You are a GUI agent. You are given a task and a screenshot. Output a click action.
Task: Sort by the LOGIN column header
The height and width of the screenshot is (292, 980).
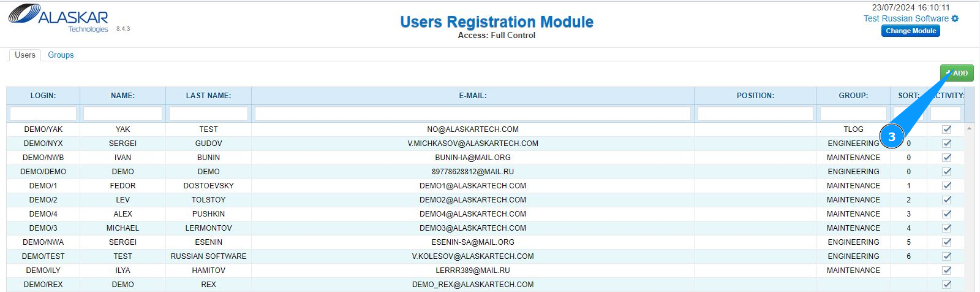(x=43, y=96)
